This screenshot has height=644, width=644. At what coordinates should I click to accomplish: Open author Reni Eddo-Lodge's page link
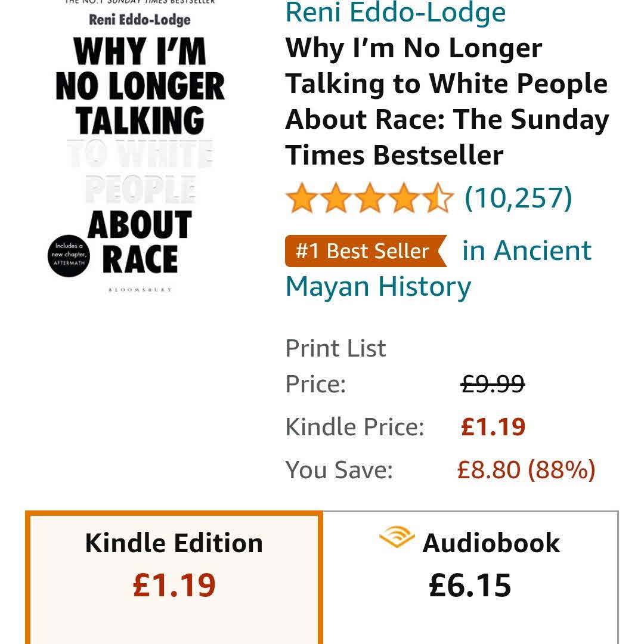click(x=395, y=13)
